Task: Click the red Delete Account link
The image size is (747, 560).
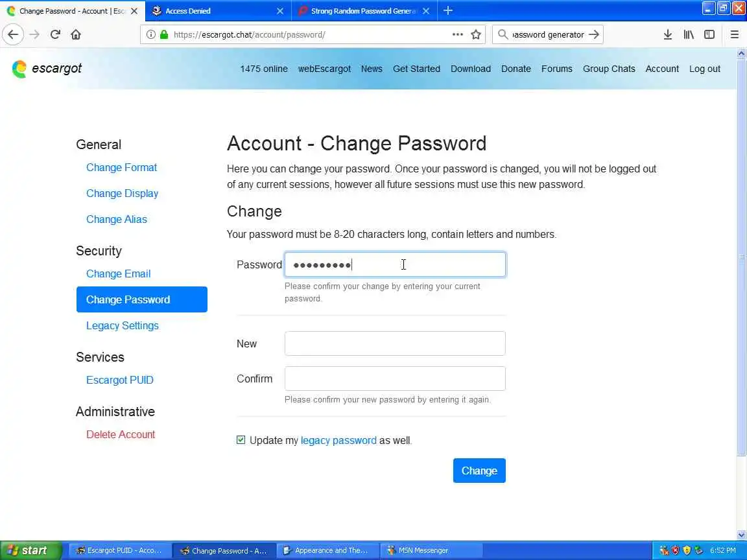Action: [121, 434]
